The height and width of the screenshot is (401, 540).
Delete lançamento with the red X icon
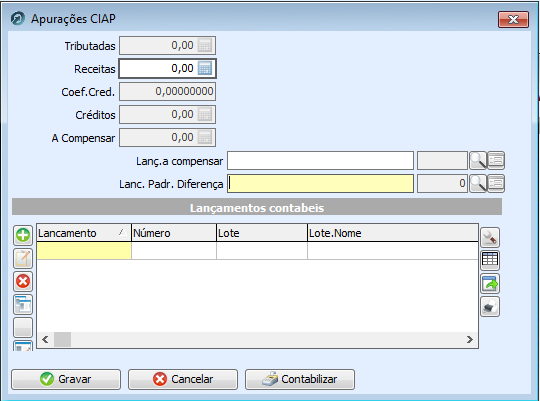23,281
